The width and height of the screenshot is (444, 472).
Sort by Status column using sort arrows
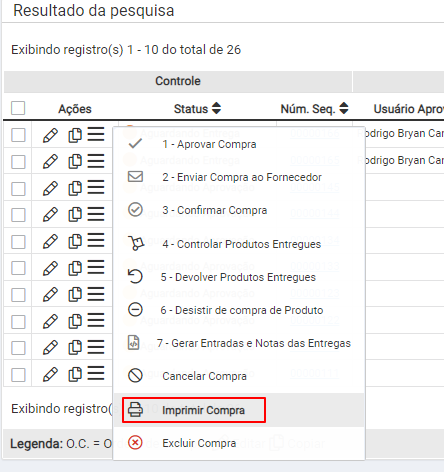point(216,108)
